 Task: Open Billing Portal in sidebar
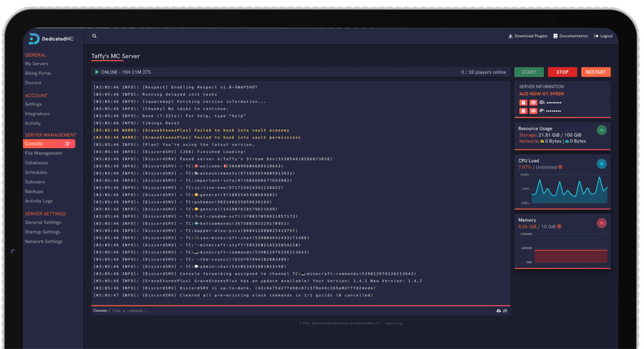(x=38, y=73)
